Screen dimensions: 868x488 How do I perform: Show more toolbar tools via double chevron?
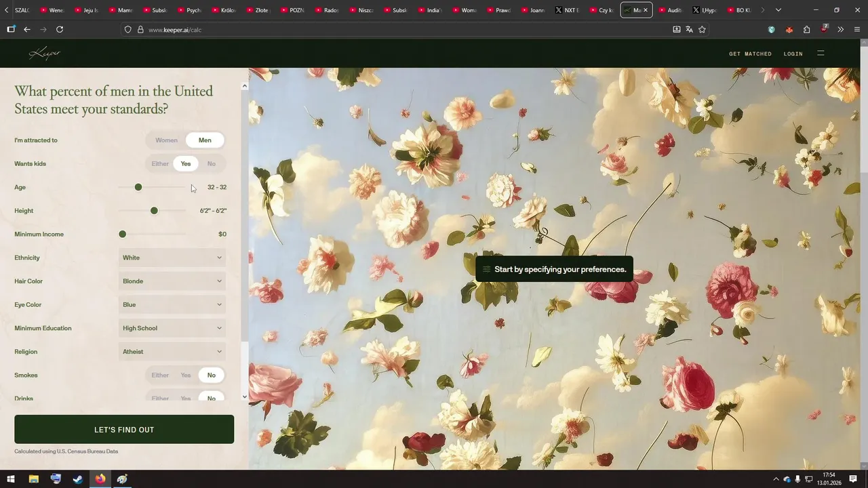840,29
